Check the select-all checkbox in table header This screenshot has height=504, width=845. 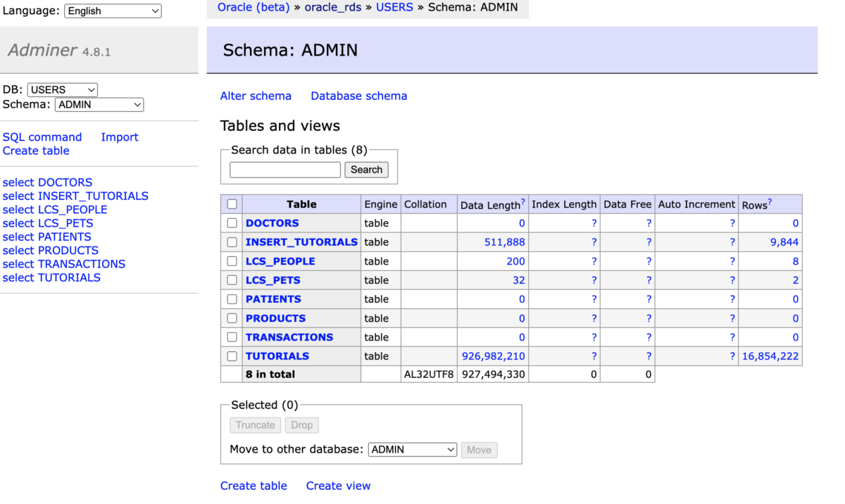tap(232, 203)
